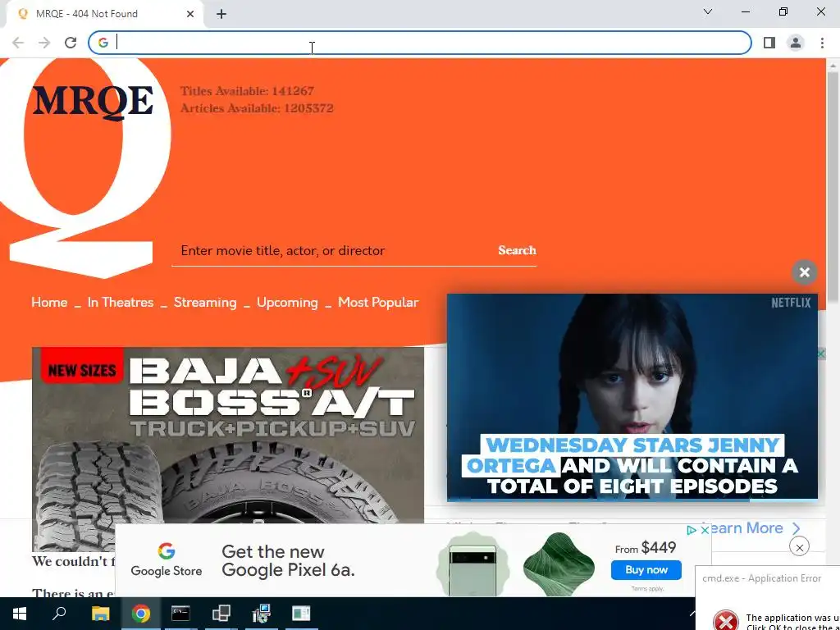Image resolution: width=840 pixels, height=630 pixels.
Task: Click the Chrome taskbar icon
Action: click(x=141, y=614)
